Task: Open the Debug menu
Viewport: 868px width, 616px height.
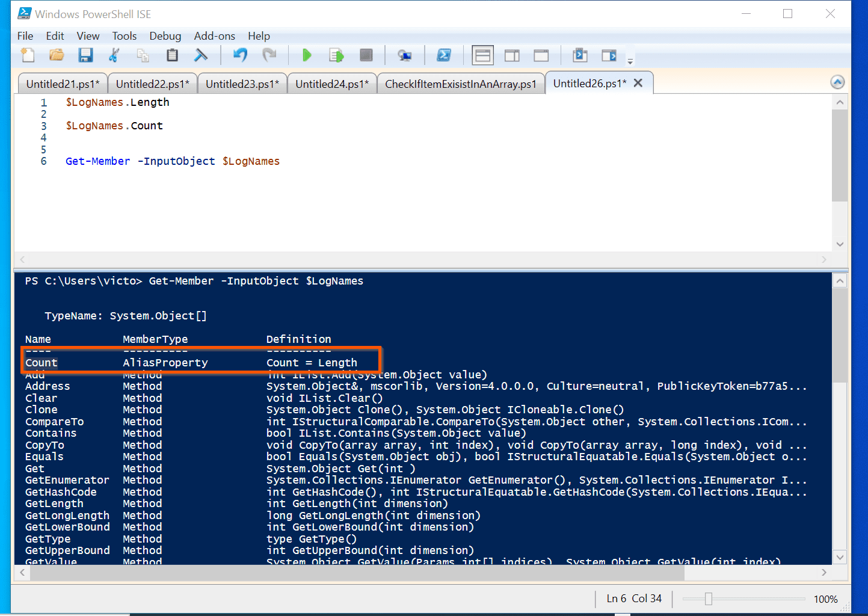Action: point(165,36)
